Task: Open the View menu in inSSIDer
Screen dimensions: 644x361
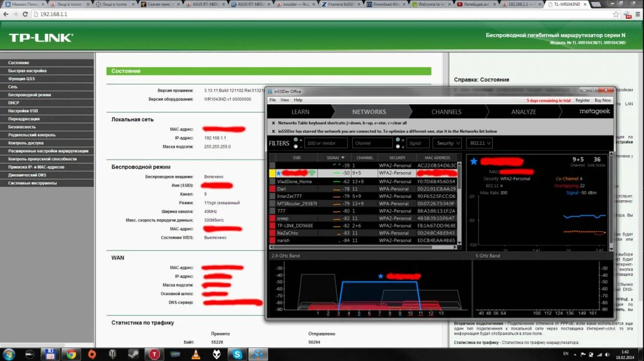Action: [x=285, y=100]
